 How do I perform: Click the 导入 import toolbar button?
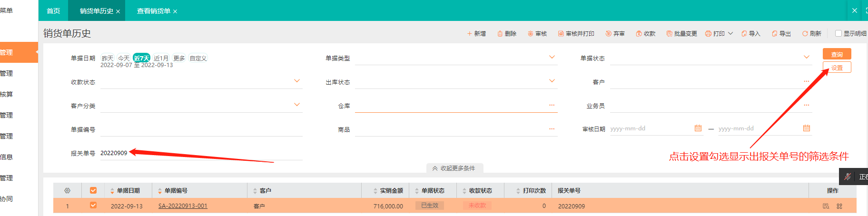pyautogui.click(x=751, y=34)
